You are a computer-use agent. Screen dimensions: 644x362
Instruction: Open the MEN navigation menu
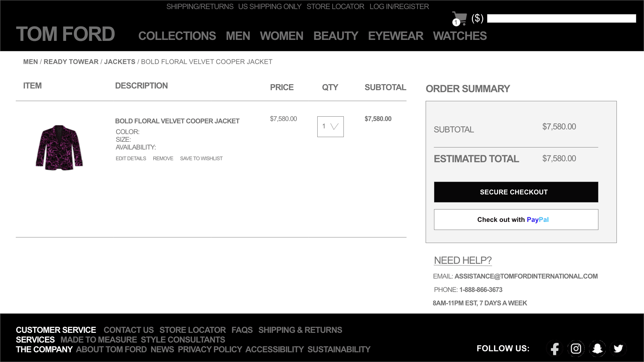pos(238,36)
